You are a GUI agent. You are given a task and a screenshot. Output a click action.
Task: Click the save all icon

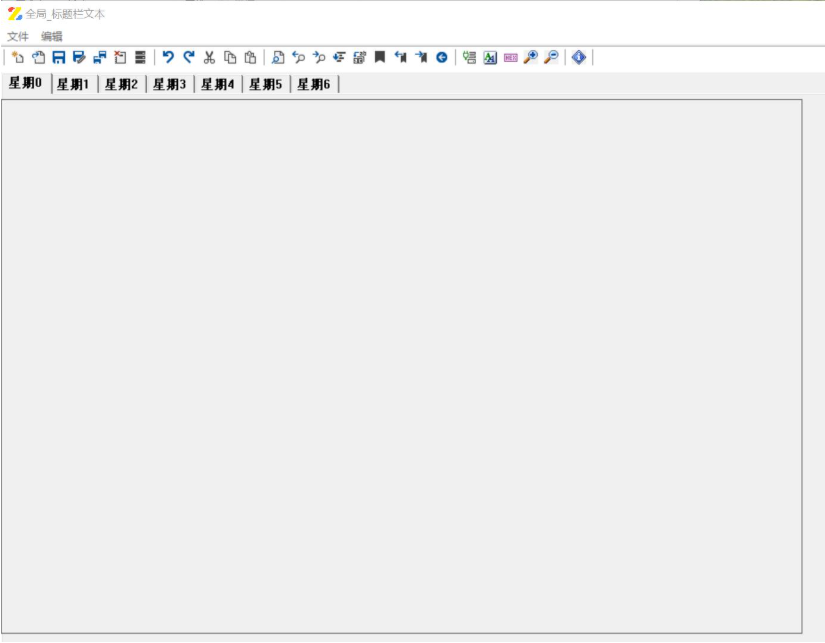point(99,57)
